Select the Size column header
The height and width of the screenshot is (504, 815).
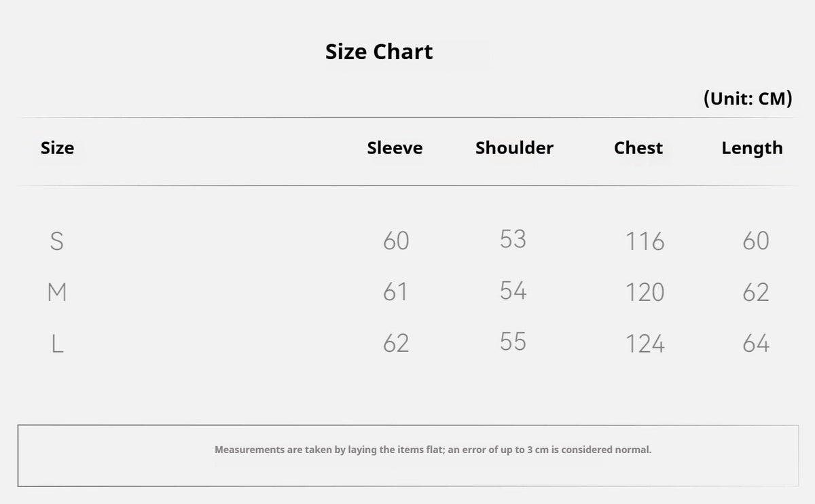pos(57,148)
